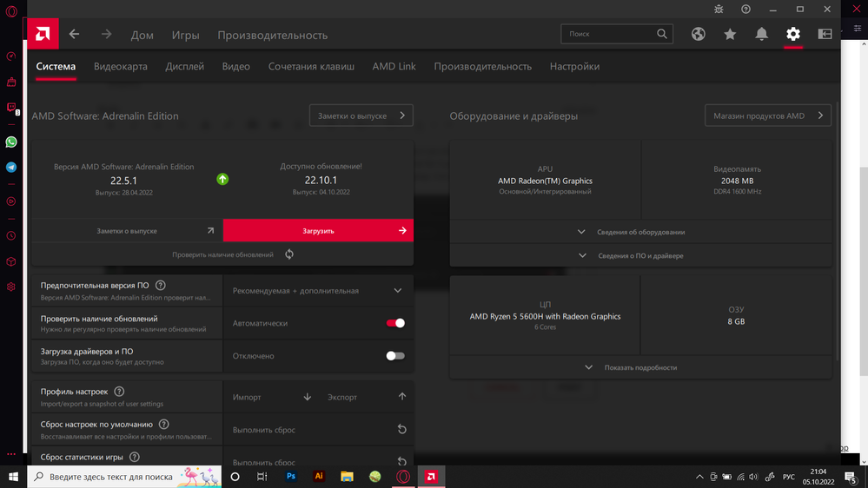Click Экспорт settings profile
Image resolution: width=868 pixels, height=488 pixels.
point(367,397)
